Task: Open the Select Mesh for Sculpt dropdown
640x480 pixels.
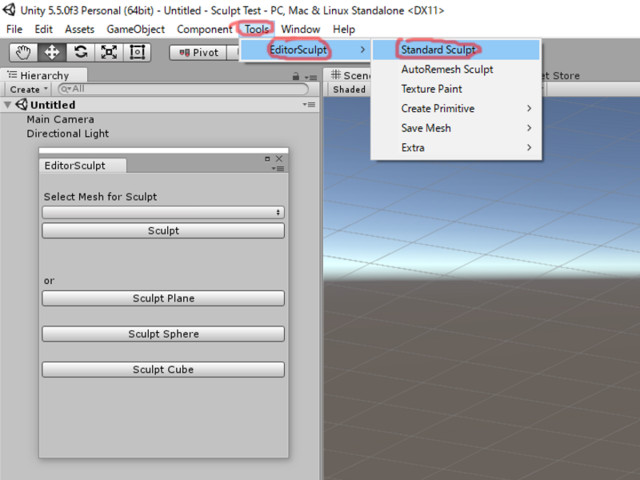Action: click(x=163, y=212)
